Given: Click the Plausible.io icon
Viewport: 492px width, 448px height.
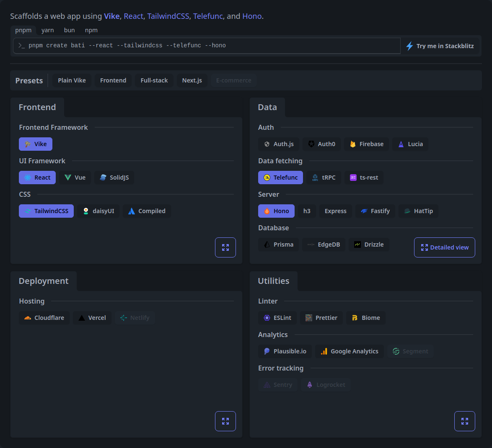Looking at the screenshot, I should [x=267, y=351].
